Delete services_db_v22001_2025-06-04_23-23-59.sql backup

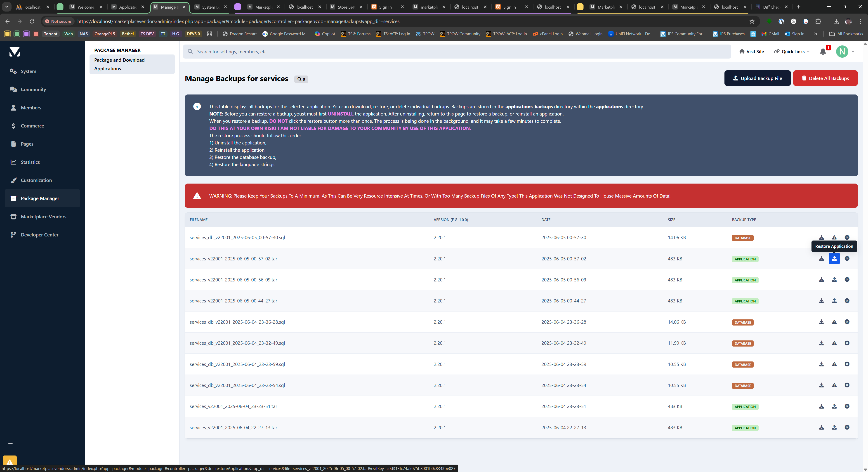pyautogui.click(x=847, y=364)
